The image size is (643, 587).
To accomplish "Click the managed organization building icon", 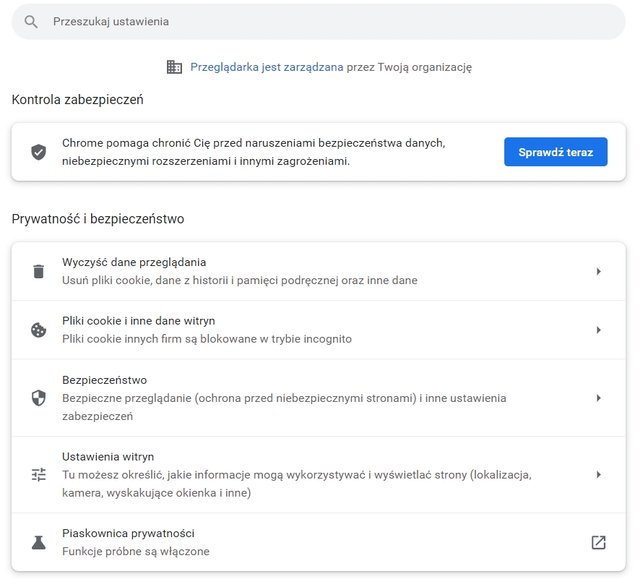I will click(174, 67).
